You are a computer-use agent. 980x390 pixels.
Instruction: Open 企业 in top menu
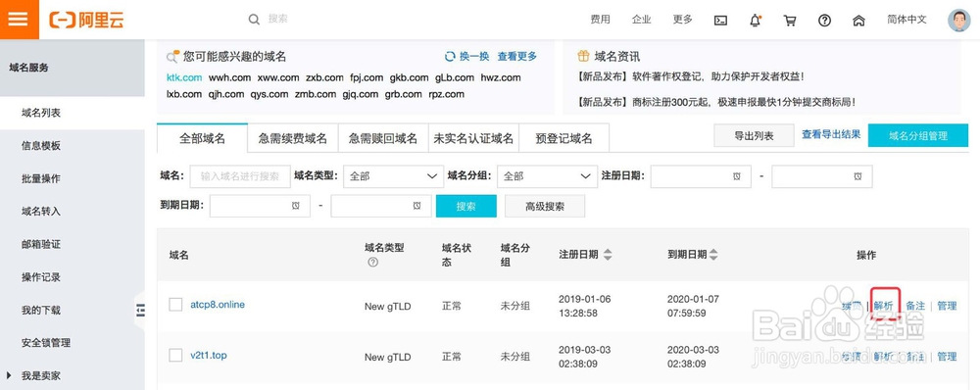tap(641, 20)
